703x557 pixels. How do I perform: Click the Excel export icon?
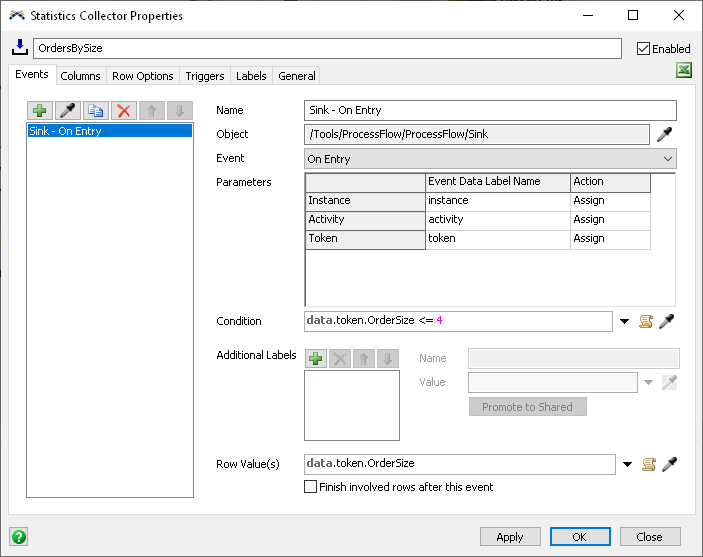pos(684,70)
